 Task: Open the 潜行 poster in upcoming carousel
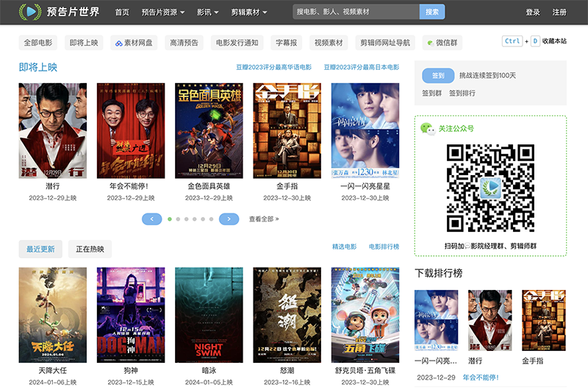[x=52, y=131]
